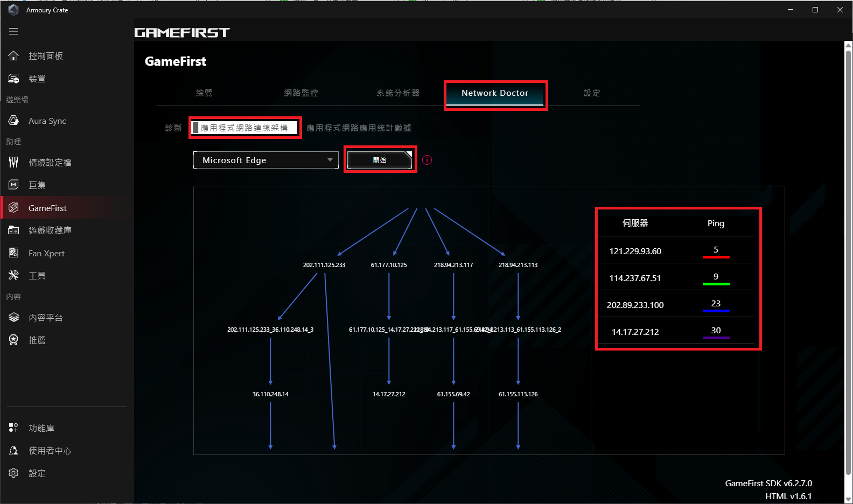This screenshot has height=504, width=853.
Task: Click the GameFirst sidebar icon
Action: pyautogui.click(x=13, y=207)
